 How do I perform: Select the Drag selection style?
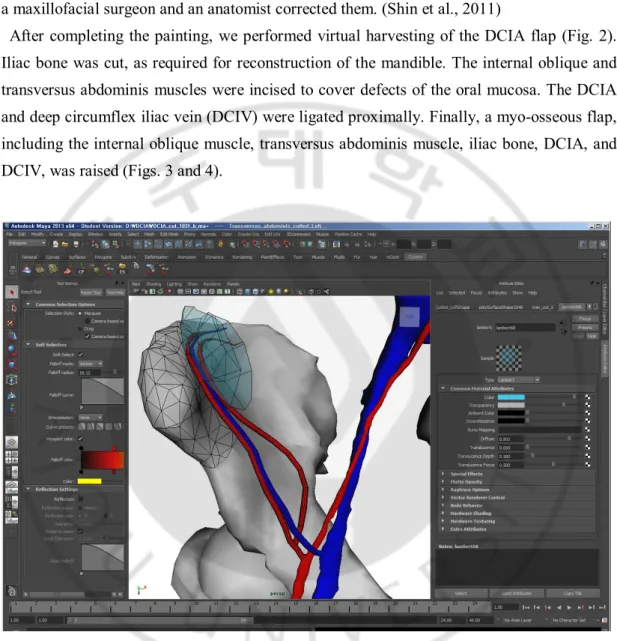80,329
